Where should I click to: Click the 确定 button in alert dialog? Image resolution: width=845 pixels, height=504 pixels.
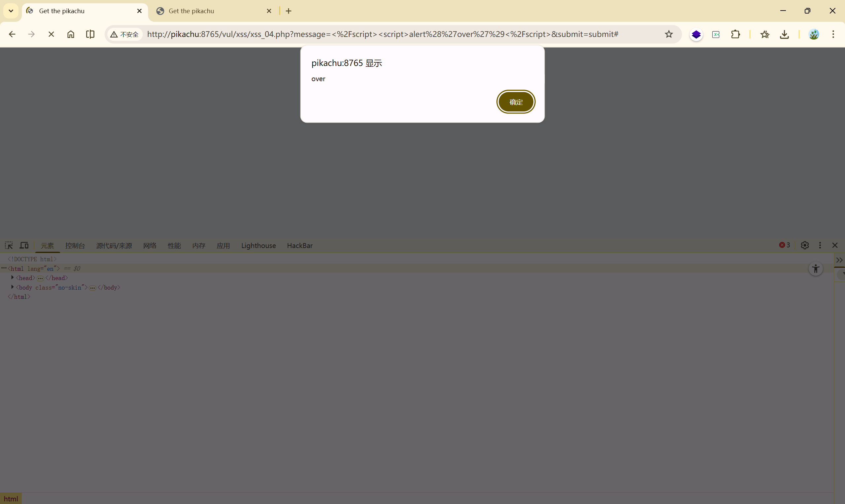516,102
